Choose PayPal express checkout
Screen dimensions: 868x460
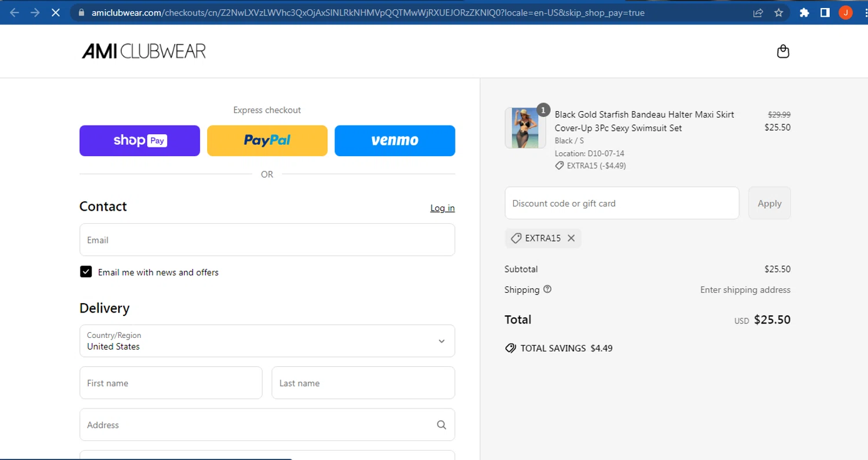coord(267,141)
